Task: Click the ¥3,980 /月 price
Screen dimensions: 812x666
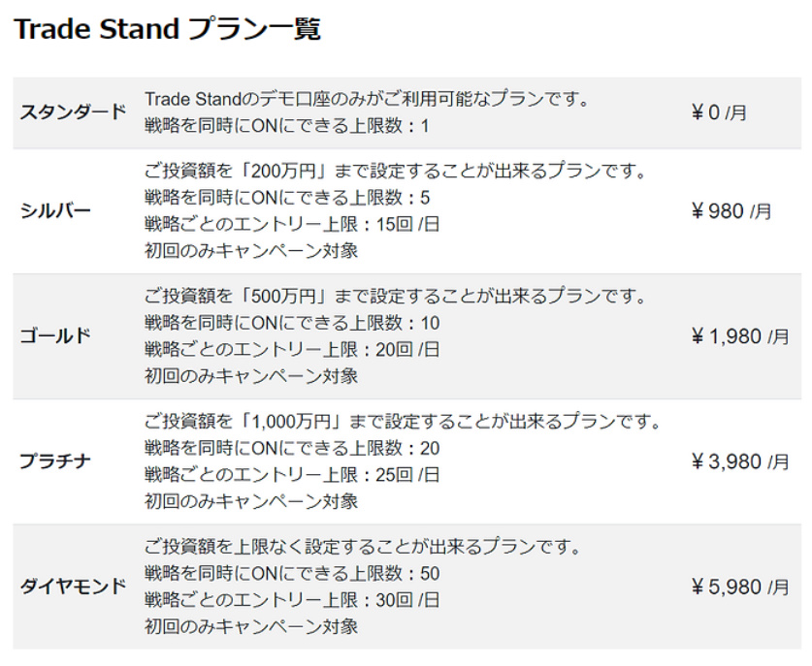Action: 739,461
